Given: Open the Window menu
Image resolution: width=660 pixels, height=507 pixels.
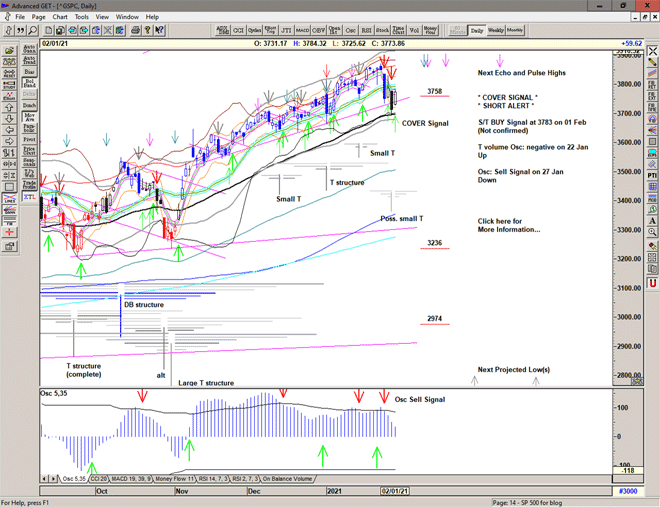Looking at the screenshot, I should click(x=127, y=17).
